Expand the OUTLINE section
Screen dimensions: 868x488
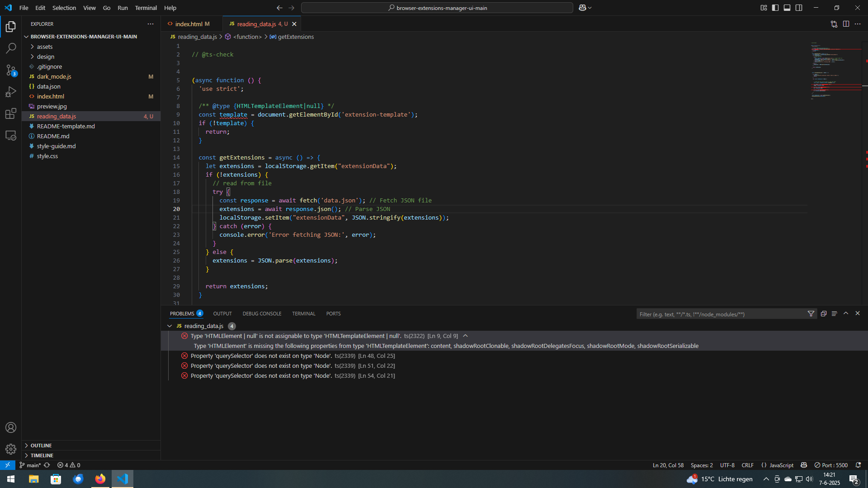tap(41, 446)
